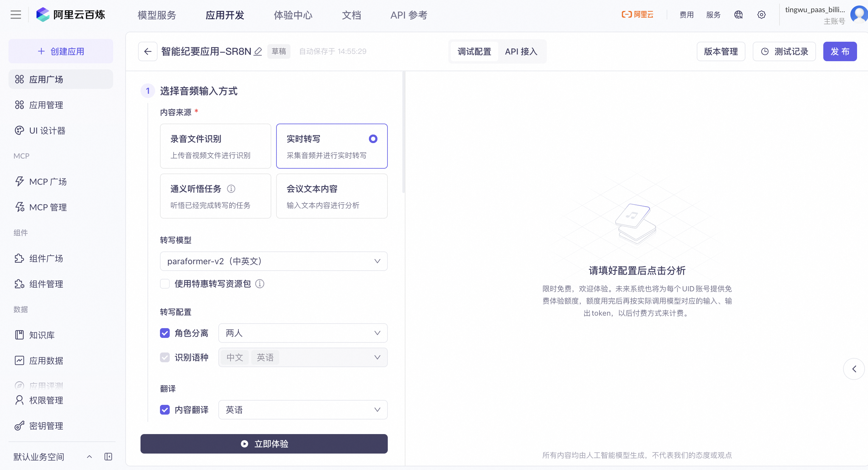The height and width of the screenshot is (470, 868).
Task: Uncheck the 内容翻译 checkbox
Action: click(x=165, y=410)
